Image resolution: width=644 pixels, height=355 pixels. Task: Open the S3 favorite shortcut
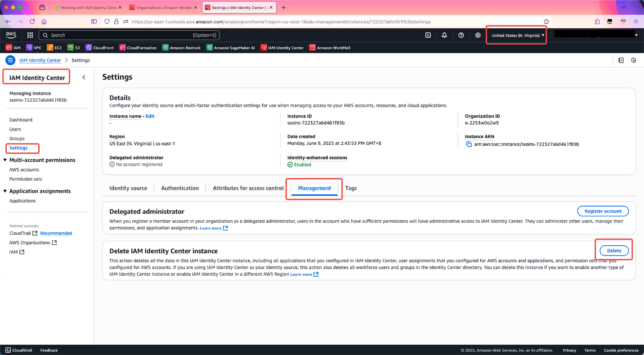coord(74,48)
